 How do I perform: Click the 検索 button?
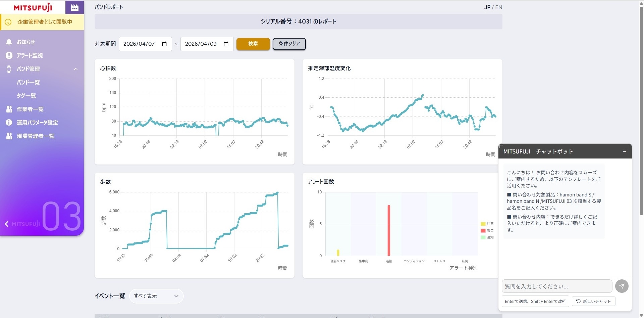click(x=253, y=44)
